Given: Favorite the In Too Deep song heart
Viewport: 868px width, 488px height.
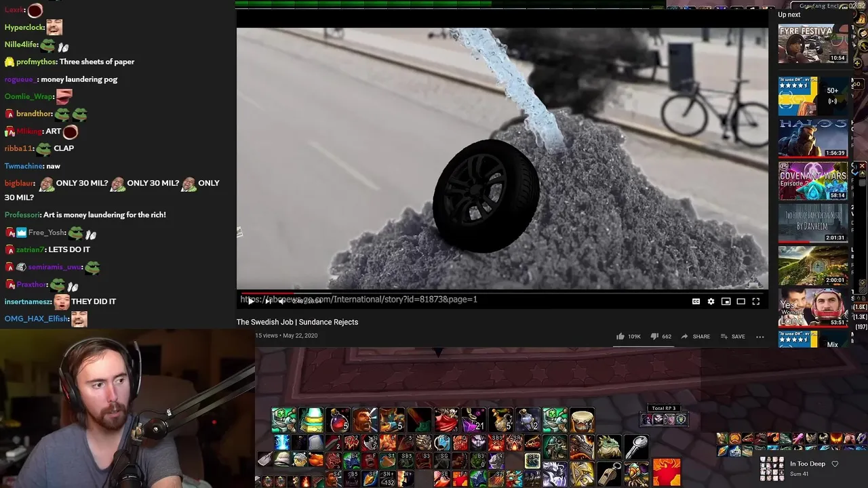Looking at the screenshot, I should pos(835,464).
